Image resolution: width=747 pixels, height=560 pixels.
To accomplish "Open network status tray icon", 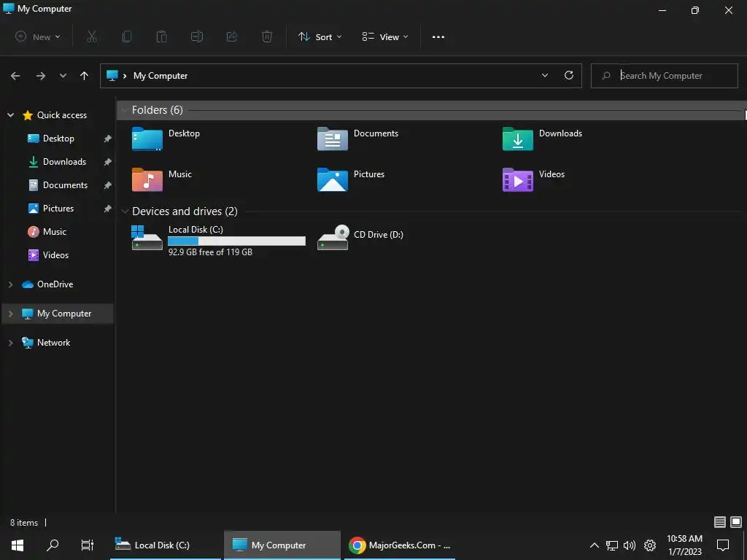I will coord(612,545).
